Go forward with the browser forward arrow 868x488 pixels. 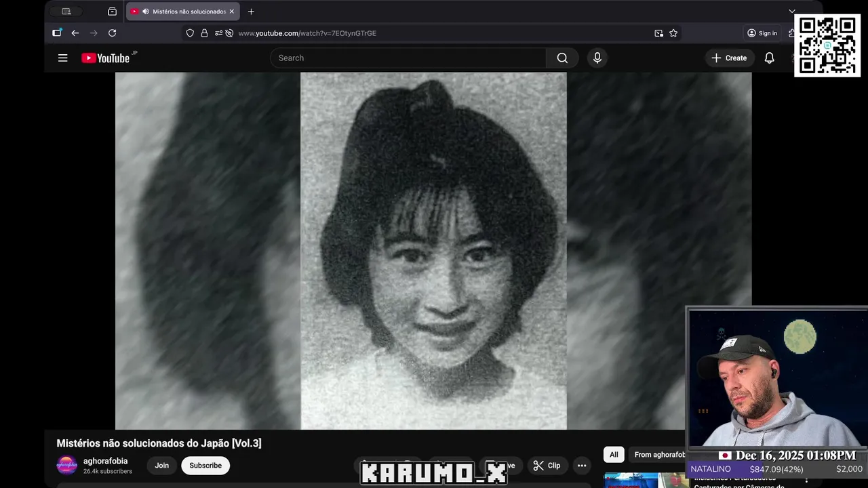pos(94,33)
